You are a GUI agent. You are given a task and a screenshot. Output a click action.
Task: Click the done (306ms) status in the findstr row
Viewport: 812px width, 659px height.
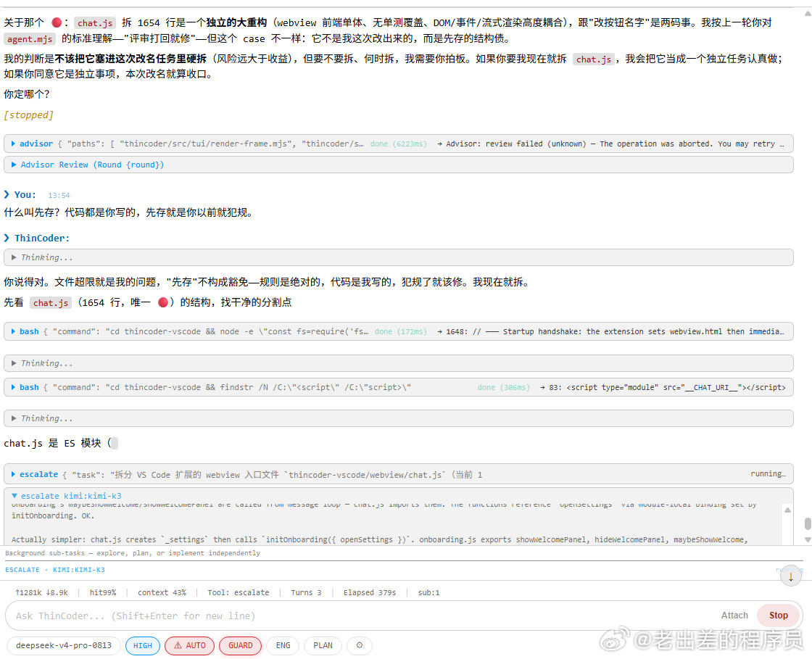tap(503, 387)
